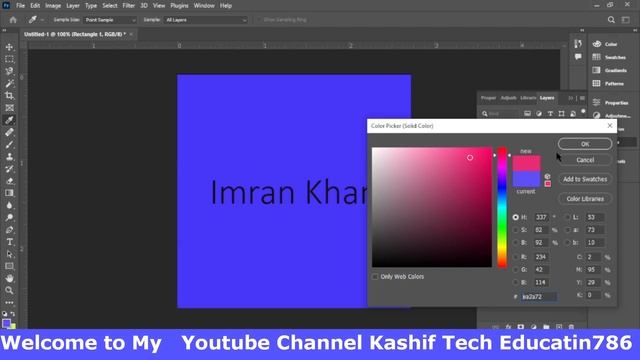The height and width of the screenshot is (360, 640).
Task: Open the Sample Size dropdown
Action: coord(110,20)
